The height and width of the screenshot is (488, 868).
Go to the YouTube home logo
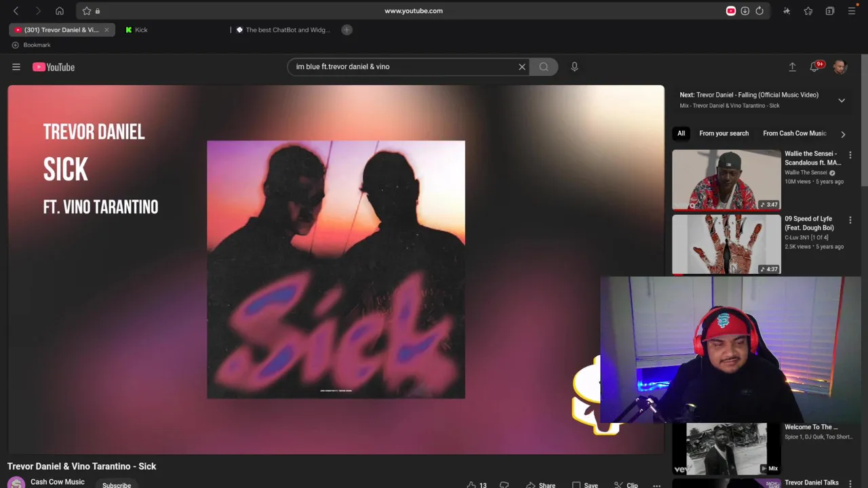coord(54,66)
